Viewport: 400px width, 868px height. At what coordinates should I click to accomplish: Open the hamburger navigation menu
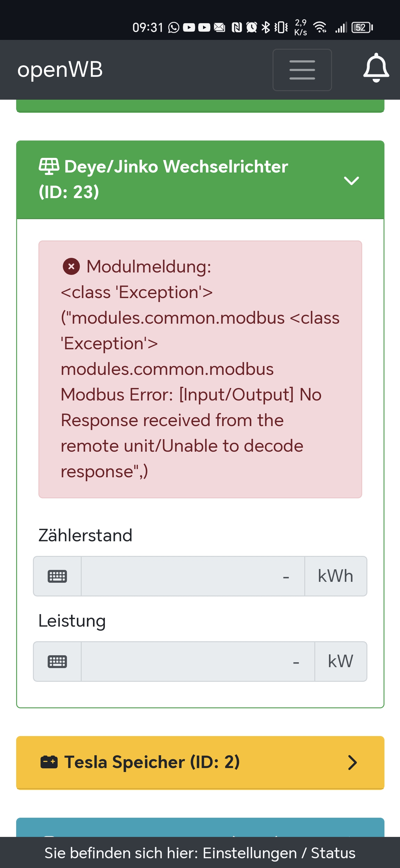(x=302, y=70)
